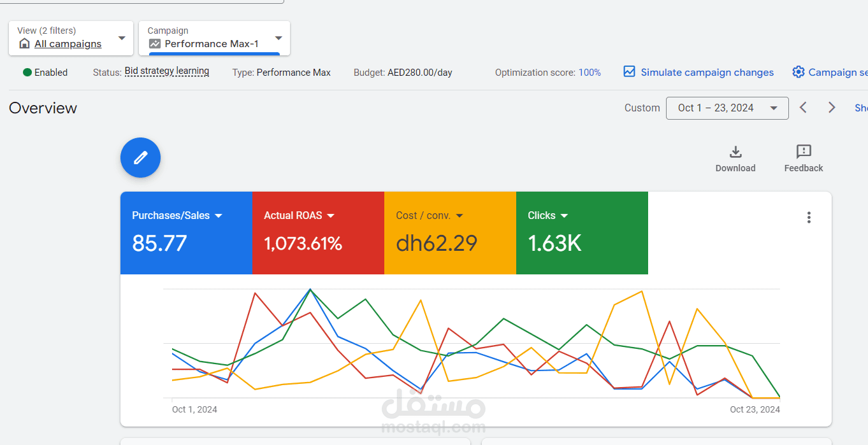
Task: Click the Bid strategy learning status link
Action: tap(167, 71)
